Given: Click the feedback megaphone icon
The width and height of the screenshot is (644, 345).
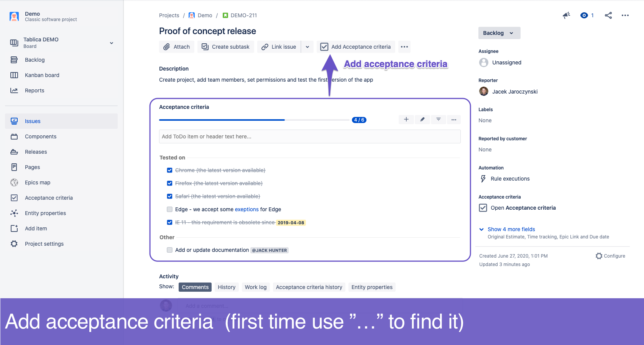Looking at the screenshot, I should coord(566,15).
